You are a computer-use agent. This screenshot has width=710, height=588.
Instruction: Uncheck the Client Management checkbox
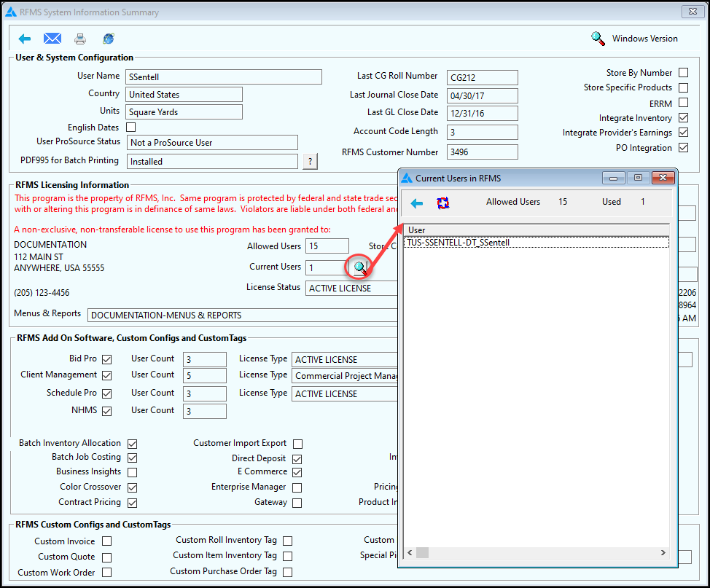click(107, 375)
